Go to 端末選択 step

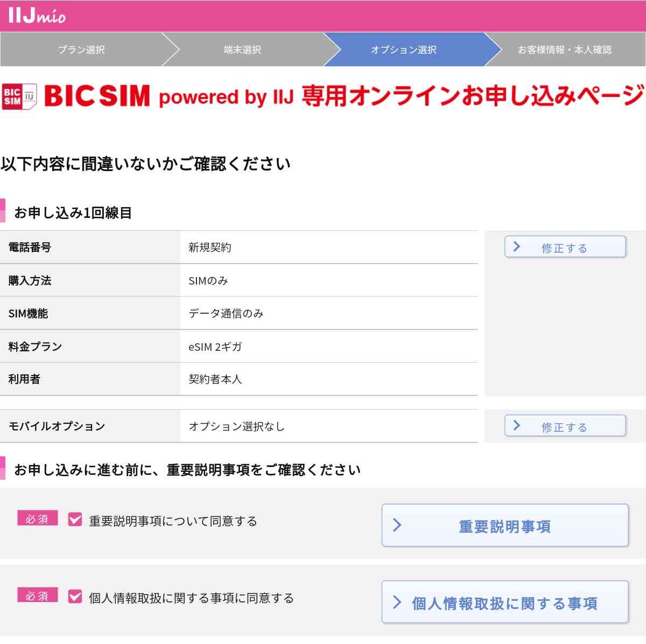tap(242, 49)
